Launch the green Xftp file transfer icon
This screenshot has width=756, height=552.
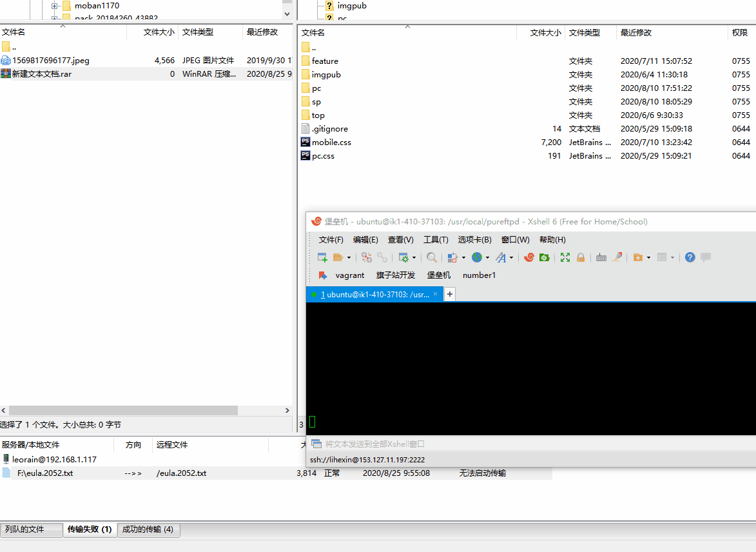click(x=545, y=258)
